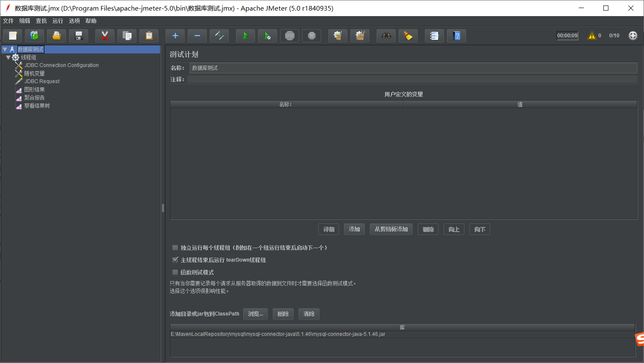Screen dimensions: 644x363
Task: Click the Cut scissors icon
Action: coord(105,36)
